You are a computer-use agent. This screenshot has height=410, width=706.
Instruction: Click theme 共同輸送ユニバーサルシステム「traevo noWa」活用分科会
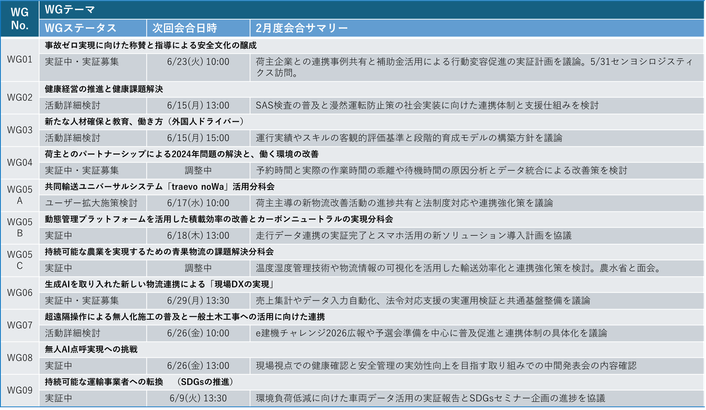click(x=159, y=186)
